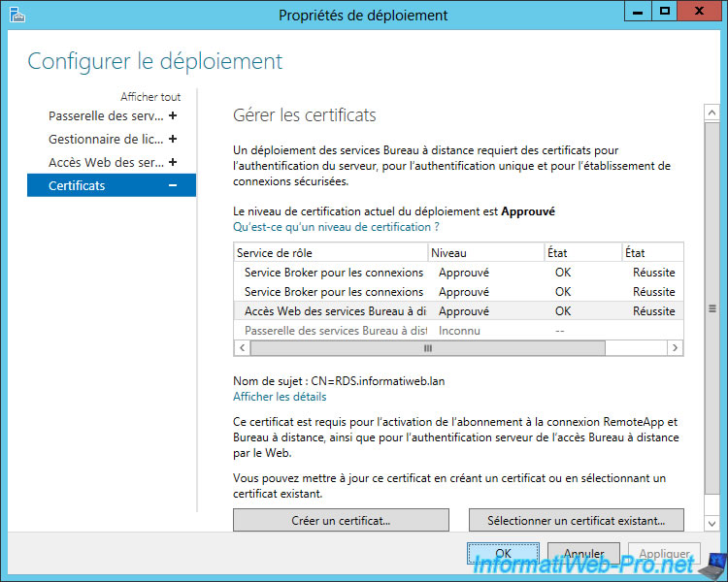The image size is (728, 582).
Task: Sort by Niveau column header
Action: coord(485,253)
